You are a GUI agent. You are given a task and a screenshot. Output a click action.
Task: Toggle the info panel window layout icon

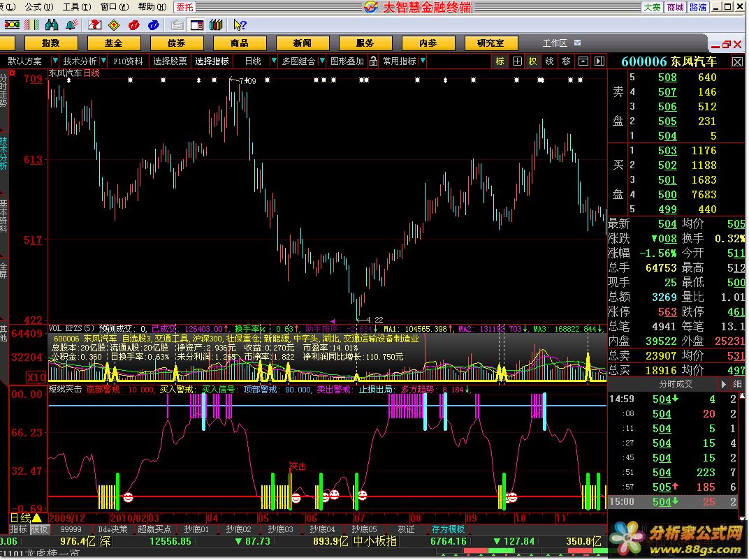[x=197, y=24]
